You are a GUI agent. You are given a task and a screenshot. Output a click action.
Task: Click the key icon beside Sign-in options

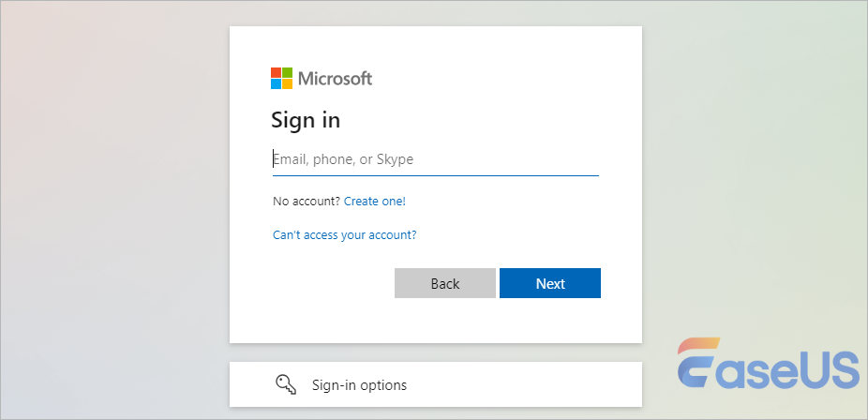(285, 384)
